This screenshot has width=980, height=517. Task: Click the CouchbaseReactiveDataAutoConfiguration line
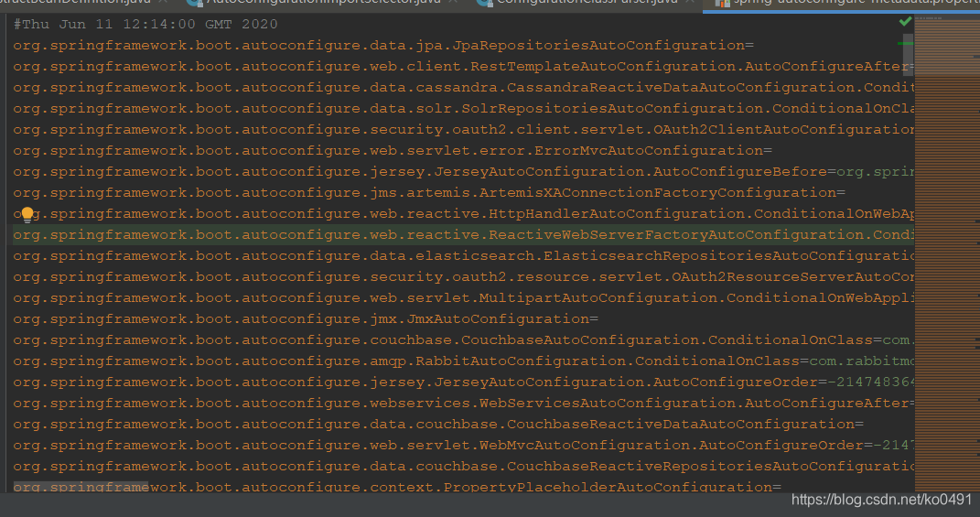point(438,425)
